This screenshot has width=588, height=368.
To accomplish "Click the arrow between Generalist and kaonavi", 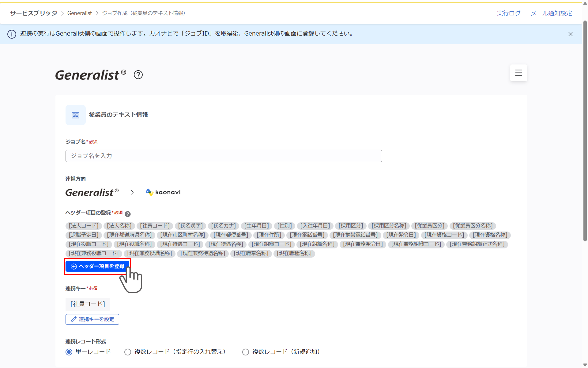I will [132, 192].
